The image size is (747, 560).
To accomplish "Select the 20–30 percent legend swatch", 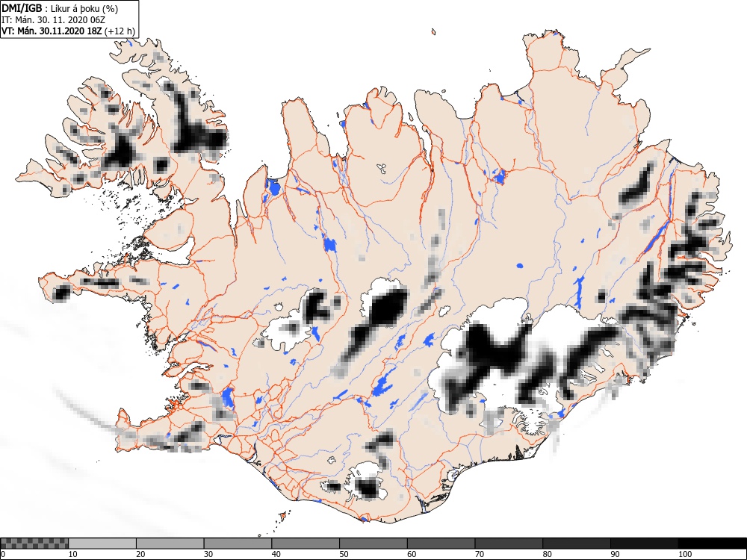I will 170,544.
